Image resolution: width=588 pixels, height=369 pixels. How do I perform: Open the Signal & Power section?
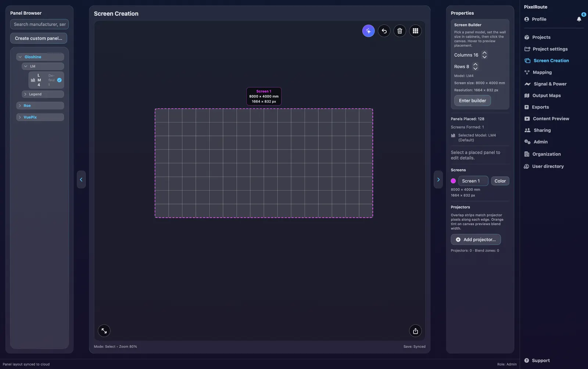tap(545, 84)
